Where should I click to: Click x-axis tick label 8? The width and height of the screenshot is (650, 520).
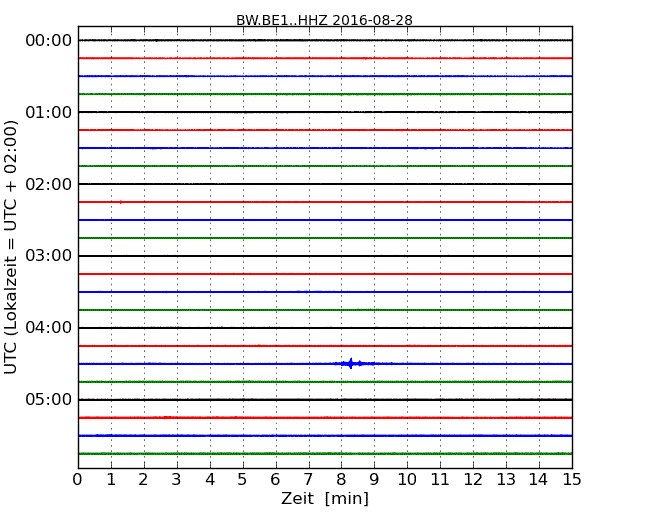[341, 480]
